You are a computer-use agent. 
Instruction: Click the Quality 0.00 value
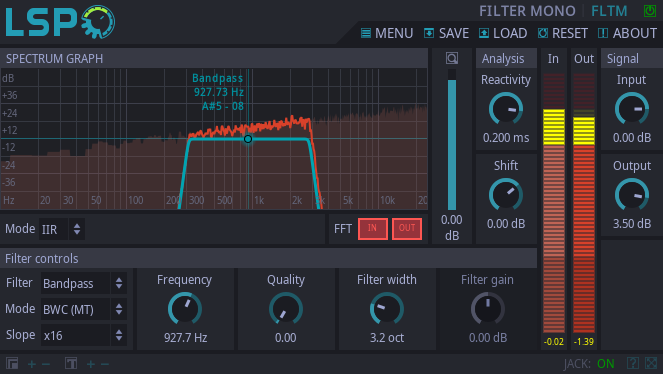(286, 338)
